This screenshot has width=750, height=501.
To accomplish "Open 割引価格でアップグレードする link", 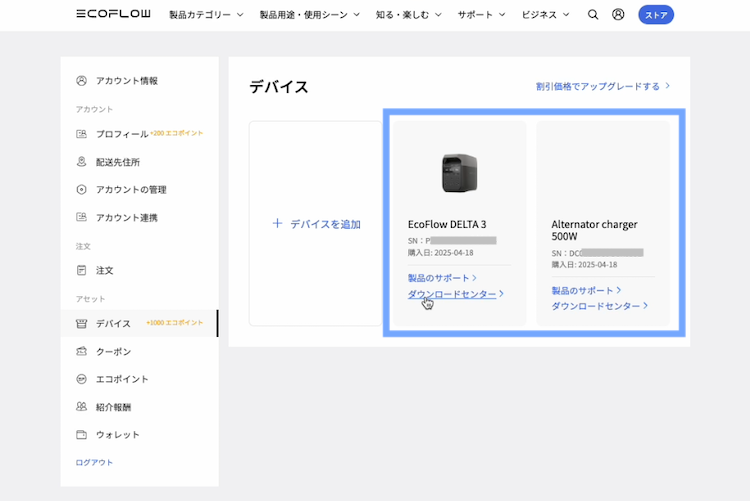I will coord(603,86).
